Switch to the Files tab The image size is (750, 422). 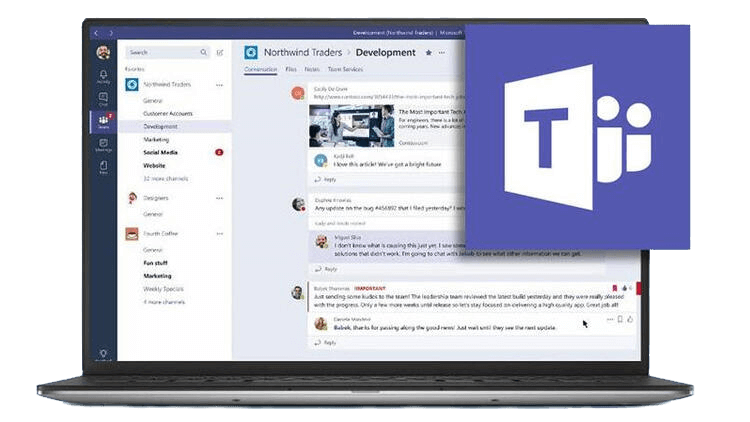[x=291, y=69]
